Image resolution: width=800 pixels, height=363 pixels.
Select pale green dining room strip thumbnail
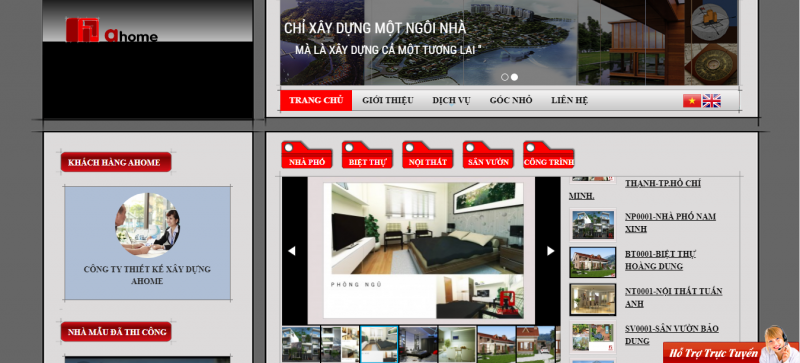pyautogui.click(x=457, y=344)
